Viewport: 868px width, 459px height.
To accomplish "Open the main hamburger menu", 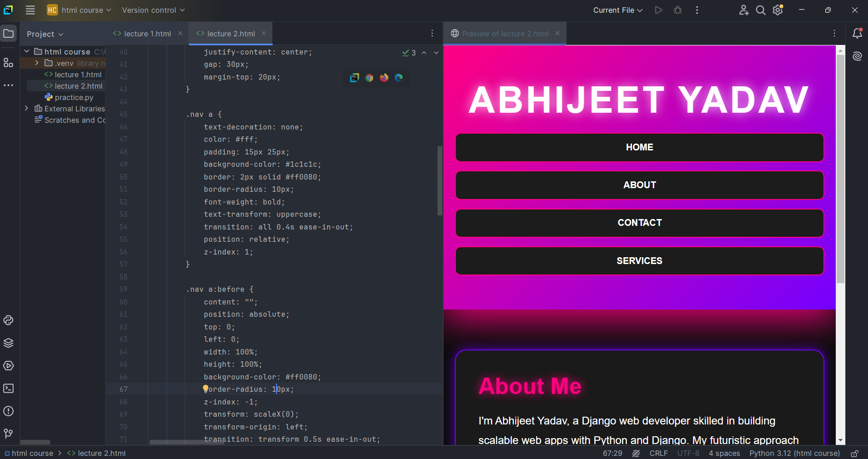I will [30, 10].
